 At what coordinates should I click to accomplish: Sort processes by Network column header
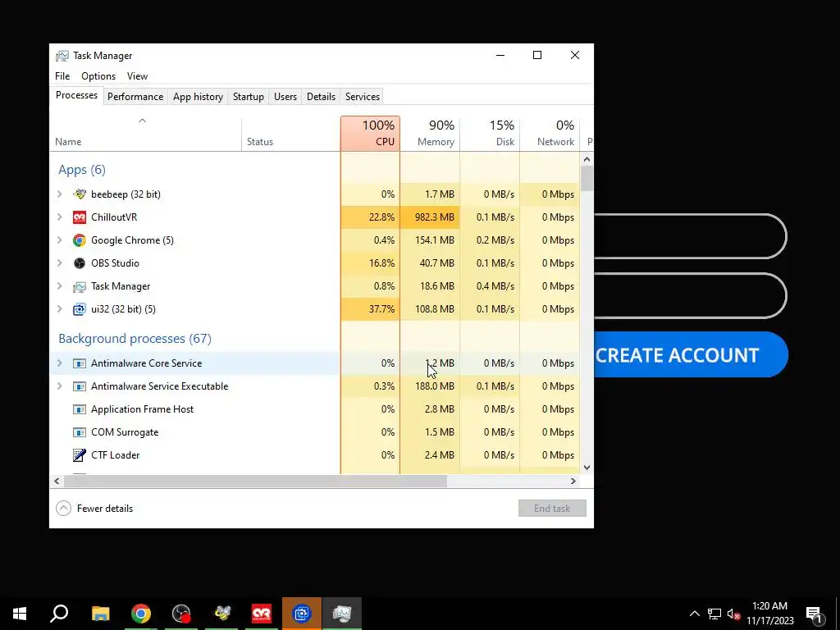(x=550, y=134)
